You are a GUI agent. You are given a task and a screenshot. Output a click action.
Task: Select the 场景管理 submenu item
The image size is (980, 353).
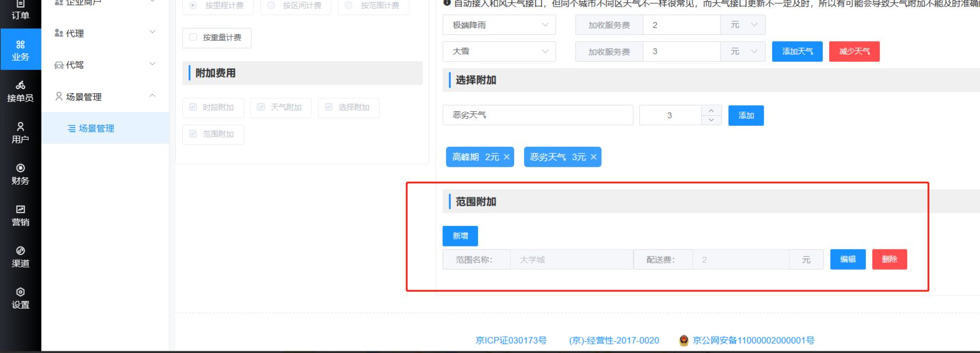(x=96, y=128)
